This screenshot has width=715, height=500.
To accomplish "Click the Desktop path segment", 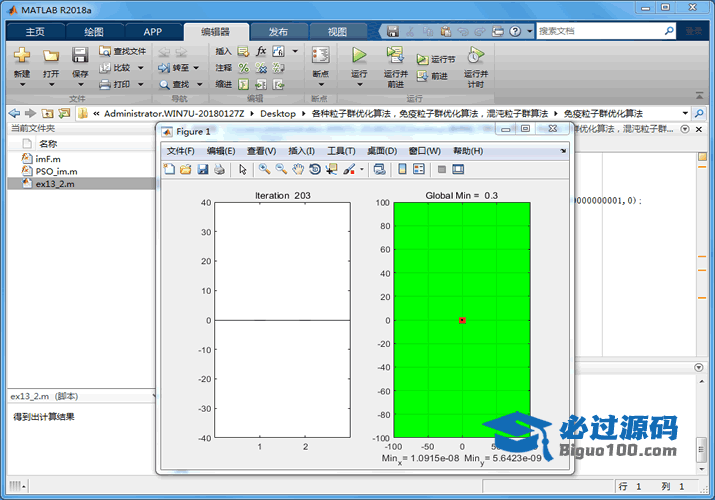I will tap(278, 113).
